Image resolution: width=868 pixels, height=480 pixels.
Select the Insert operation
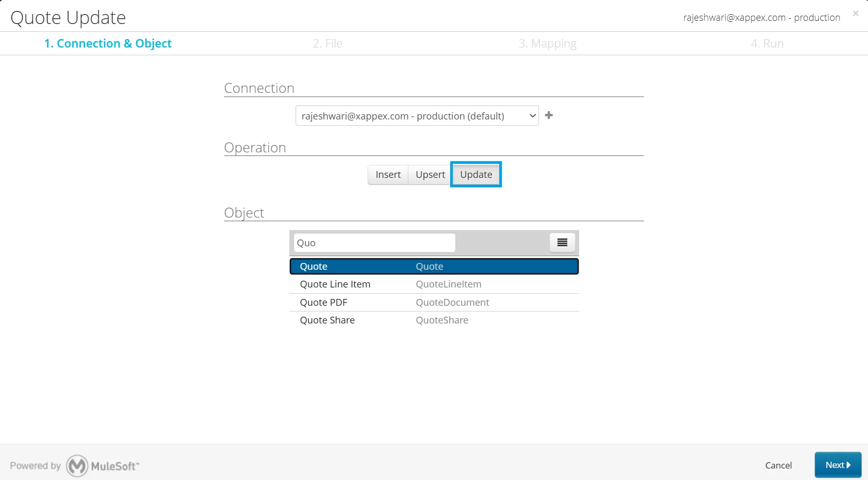(388, 175)
